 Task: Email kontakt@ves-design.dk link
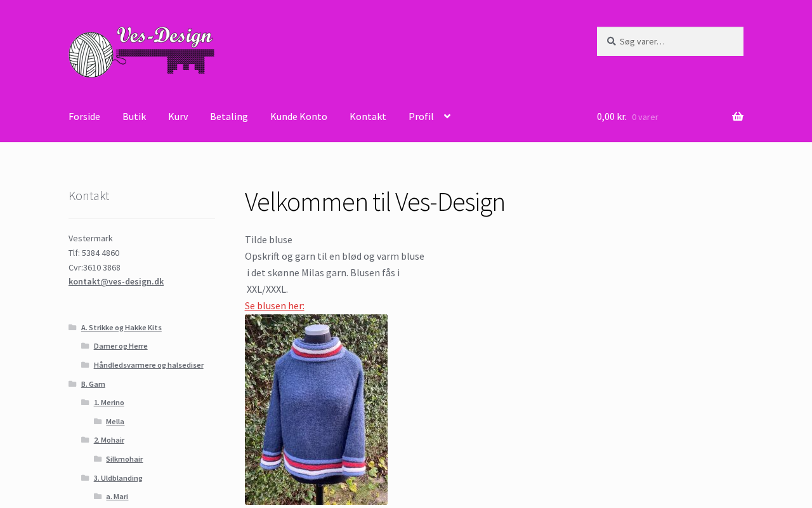click(x=116, y=281)
